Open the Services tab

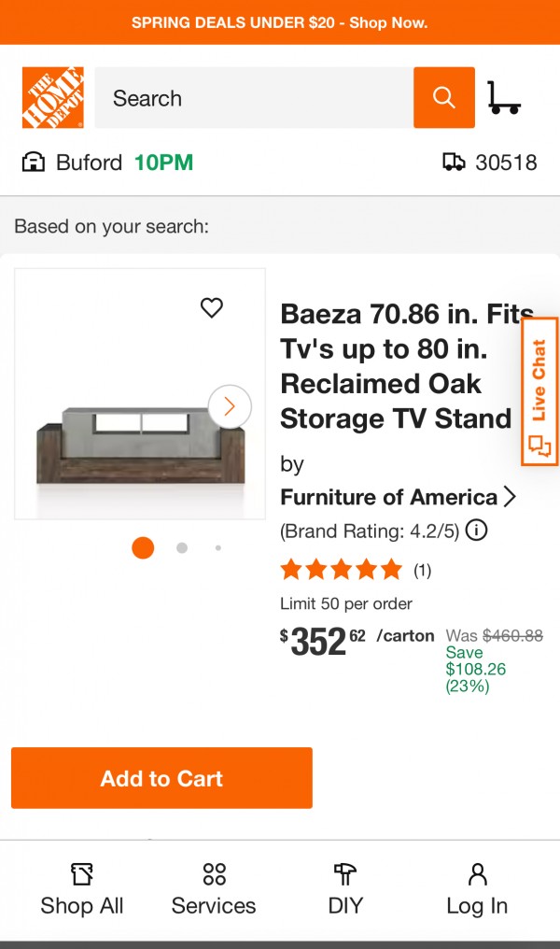pos(214,889)
